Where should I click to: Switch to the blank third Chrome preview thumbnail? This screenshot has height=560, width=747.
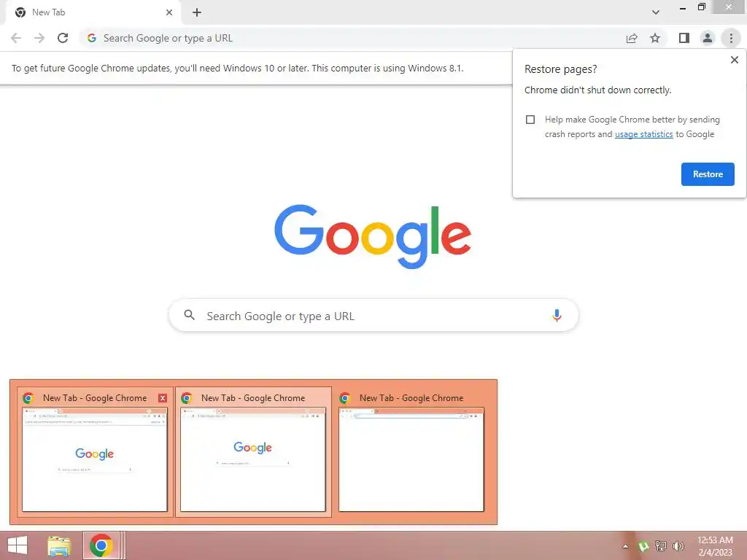point(411,459)
